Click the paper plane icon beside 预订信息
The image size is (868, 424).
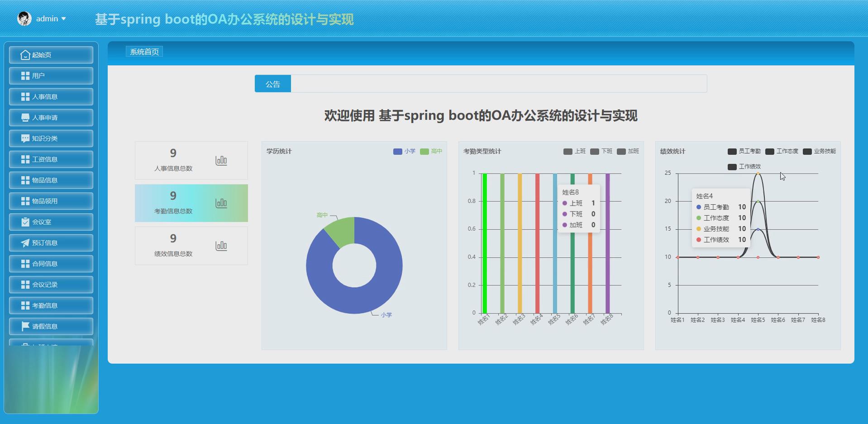(x=25, y=243)
